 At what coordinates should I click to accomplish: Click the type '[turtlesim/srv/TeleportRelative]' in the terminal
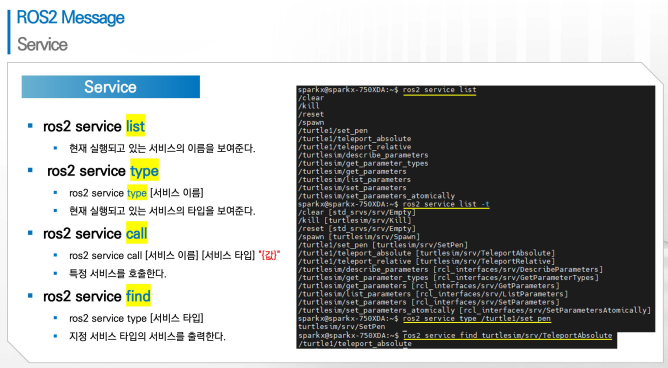click(x=485, y=261)
